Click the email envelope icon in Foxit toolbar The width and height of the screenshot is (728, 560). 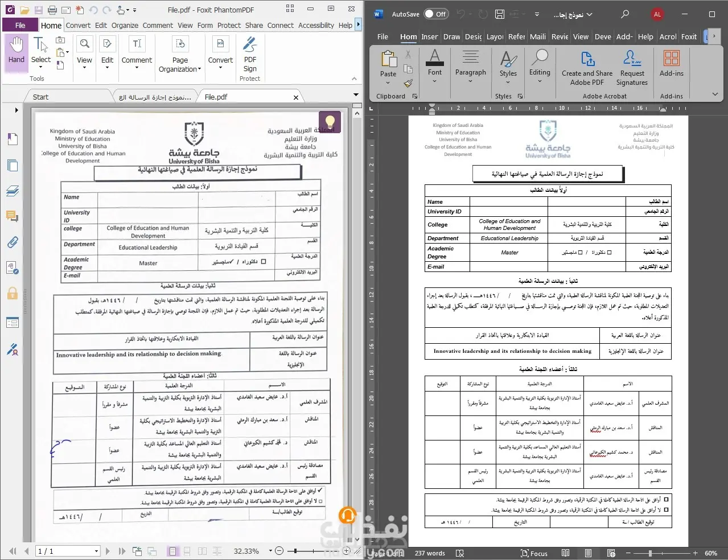pos(65,10)
